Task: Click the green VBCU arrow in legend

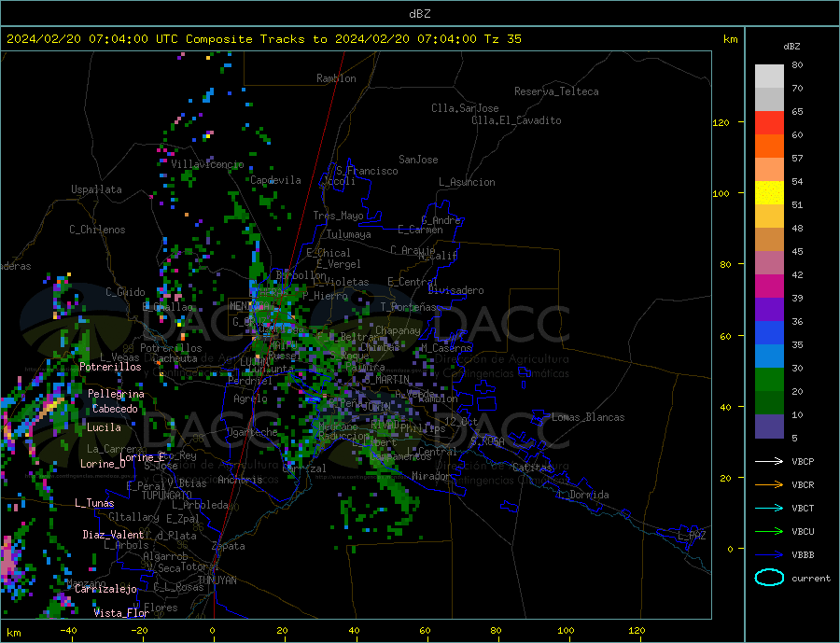Action: coord(770,532)
